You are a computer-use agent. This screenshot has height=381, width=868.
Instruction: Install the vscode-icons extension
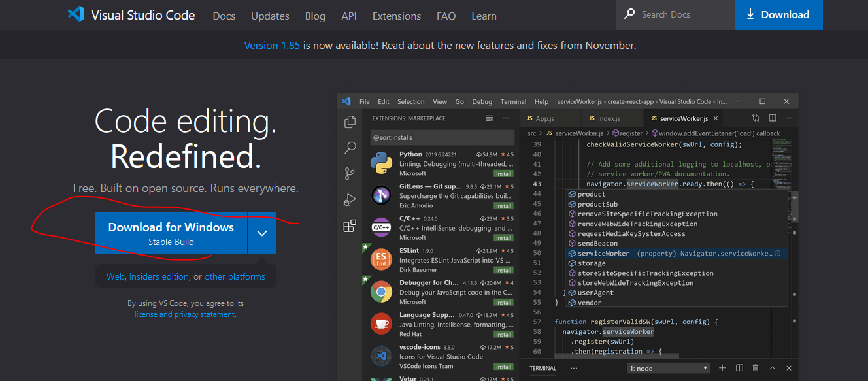coord(503,367)
